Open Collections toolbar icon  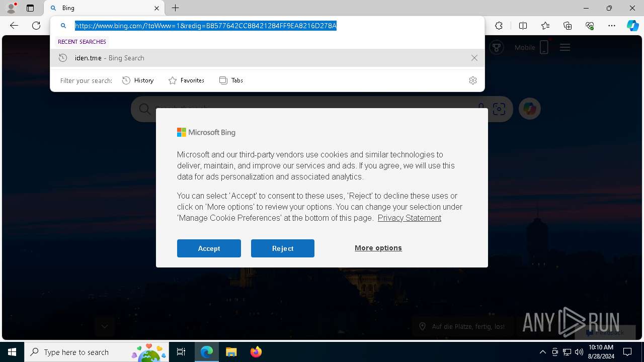pos(568,26)
